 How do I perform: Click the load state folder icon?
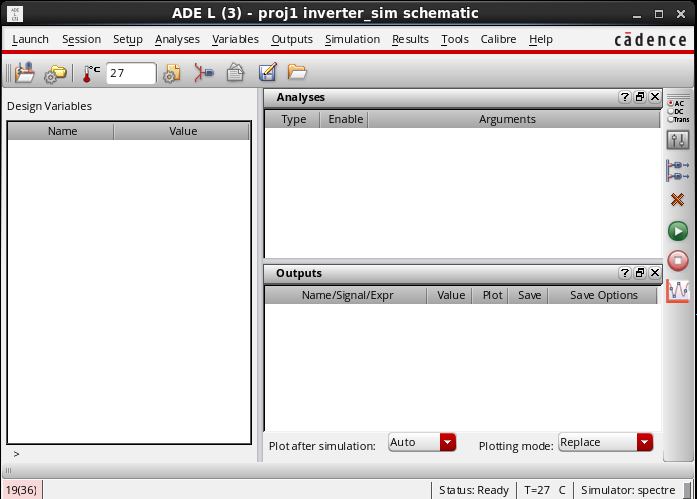(297, 73)
